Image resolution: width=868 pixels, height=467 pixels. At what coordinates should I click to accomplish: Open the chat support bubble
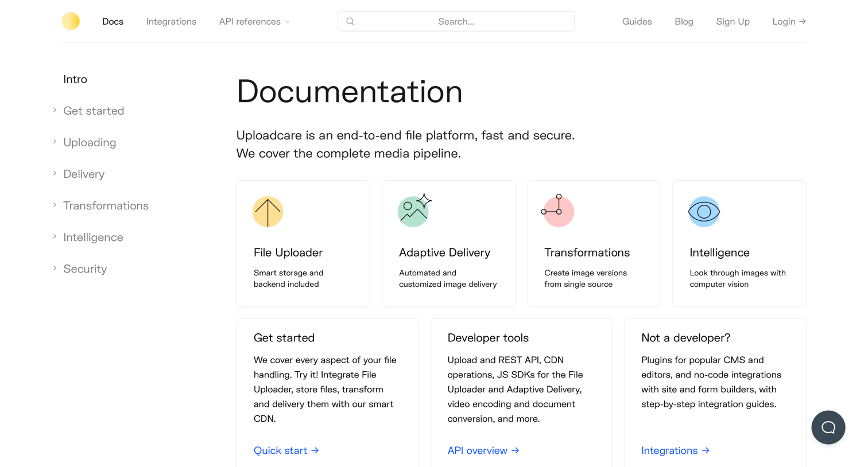828,427
